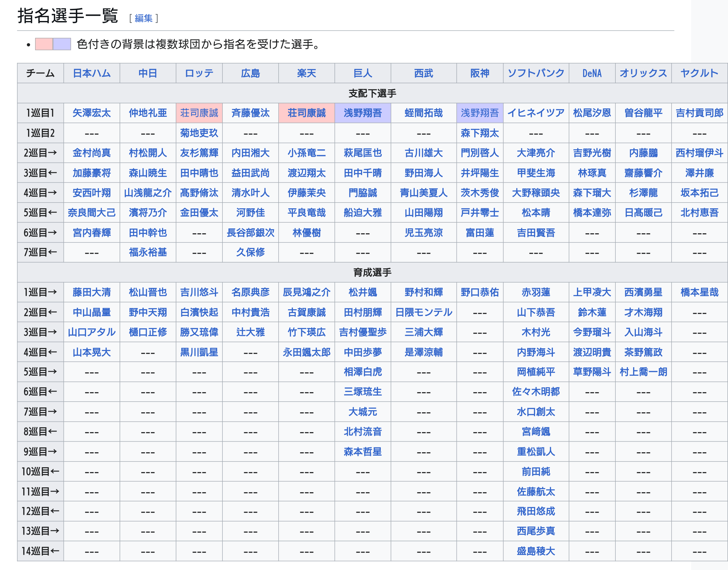This screenshot has width=728, height=570.
Task: Open player 盛島稜大 link
Action: point(536,551)
